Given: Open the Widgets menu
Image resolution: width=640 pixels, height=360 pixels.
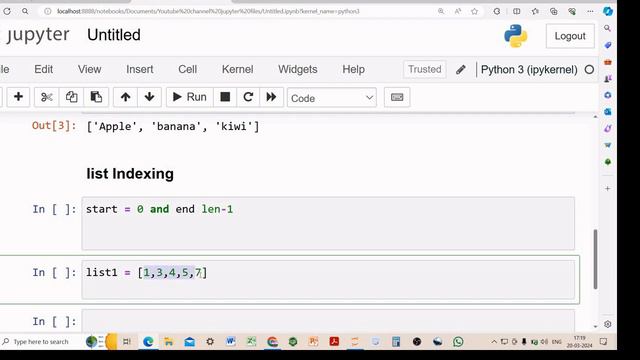Looking at the screenshot, I should click(x=298, y=69).
